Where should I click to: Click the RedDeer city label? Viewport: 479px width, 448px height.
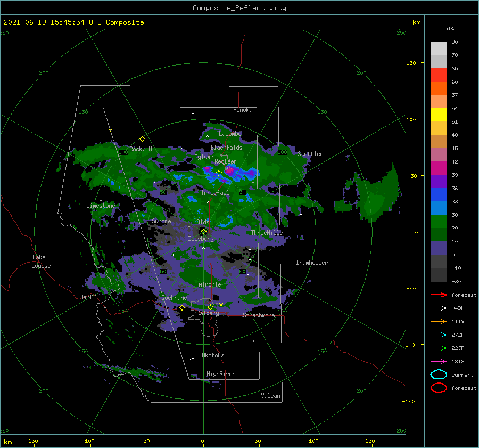(x=226, y=161)
